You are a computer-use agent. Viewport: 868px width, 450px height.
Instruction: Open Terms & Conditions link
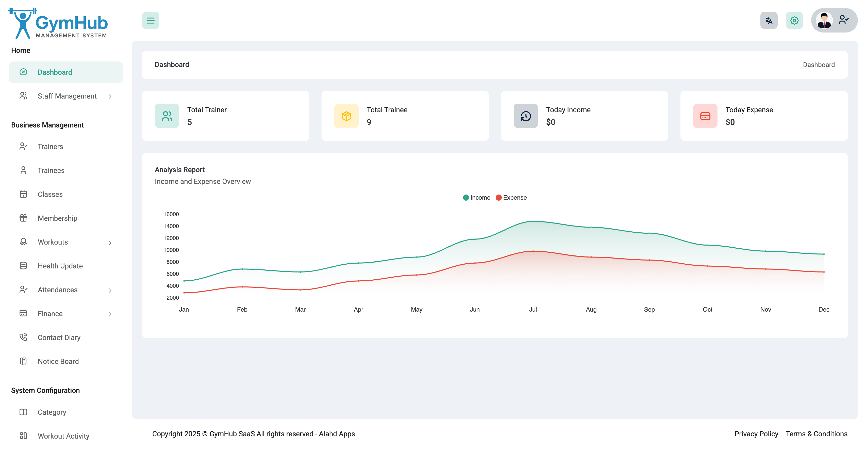pos(816,434)
